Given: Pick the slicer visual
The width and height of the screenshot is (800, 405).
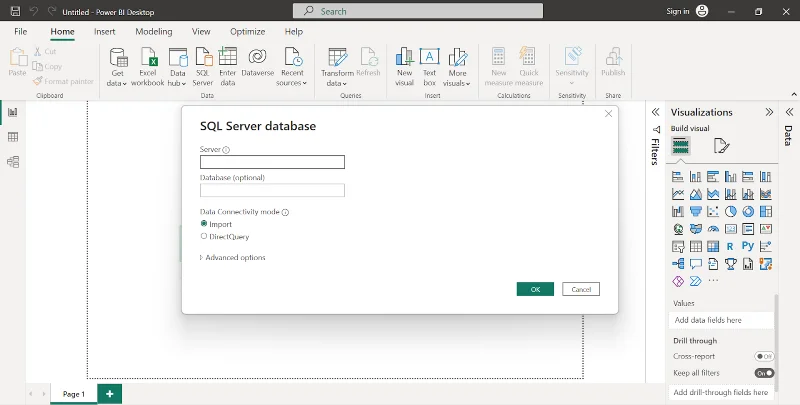Looking at the screenshot, I should (x=678, y=247).
